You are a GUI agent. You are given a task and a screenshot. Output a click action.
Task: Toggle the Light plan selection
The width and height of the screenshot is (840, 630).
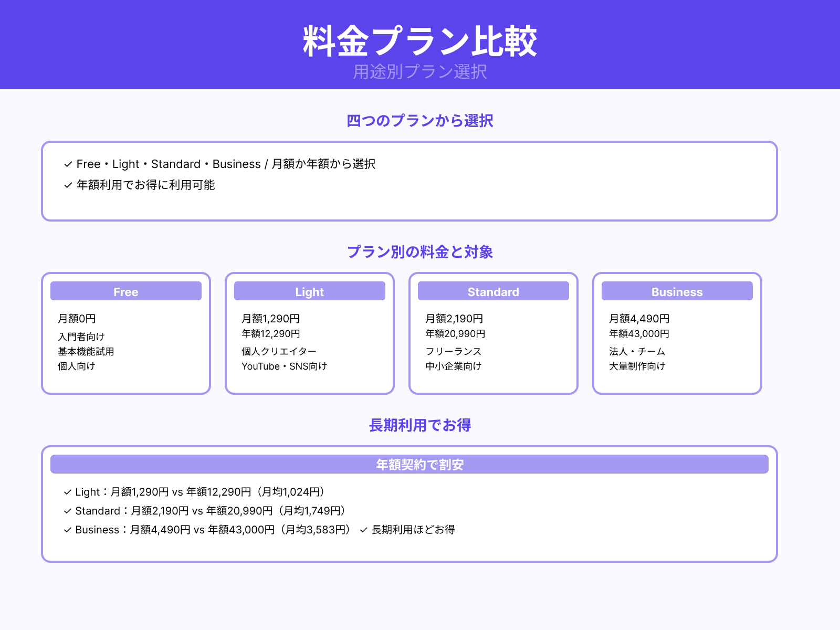pos(309,292)
